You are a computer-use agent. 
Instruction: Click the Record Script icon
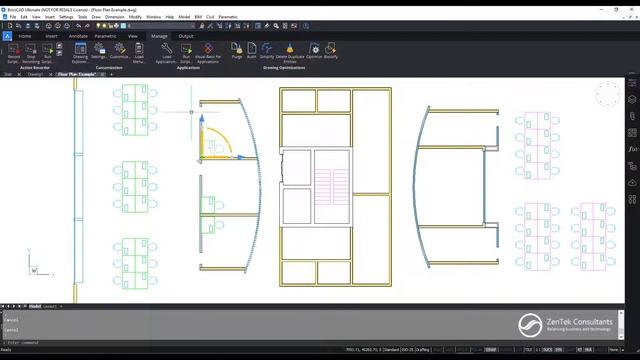coord(13,49)
